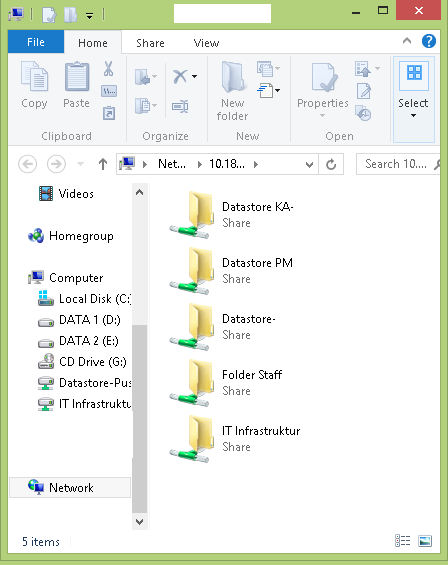
Task: Click the navigation pane scrollbar thumb
Action: click(x=139, y=419)
